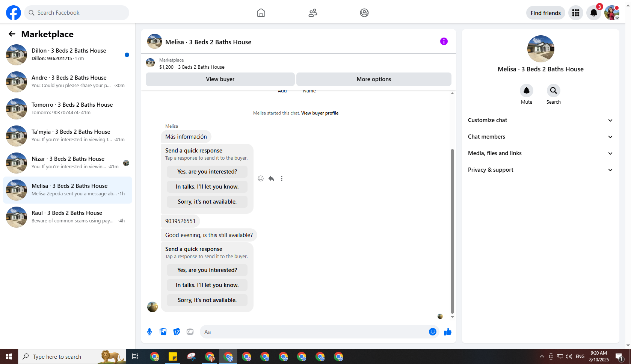
Task: Click the listing photo in the right panel
Action: [x=541, y=49]
